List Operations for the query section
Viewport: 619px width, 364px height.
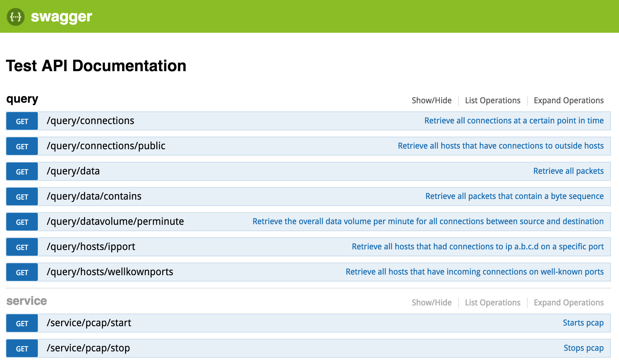[493, 100]
